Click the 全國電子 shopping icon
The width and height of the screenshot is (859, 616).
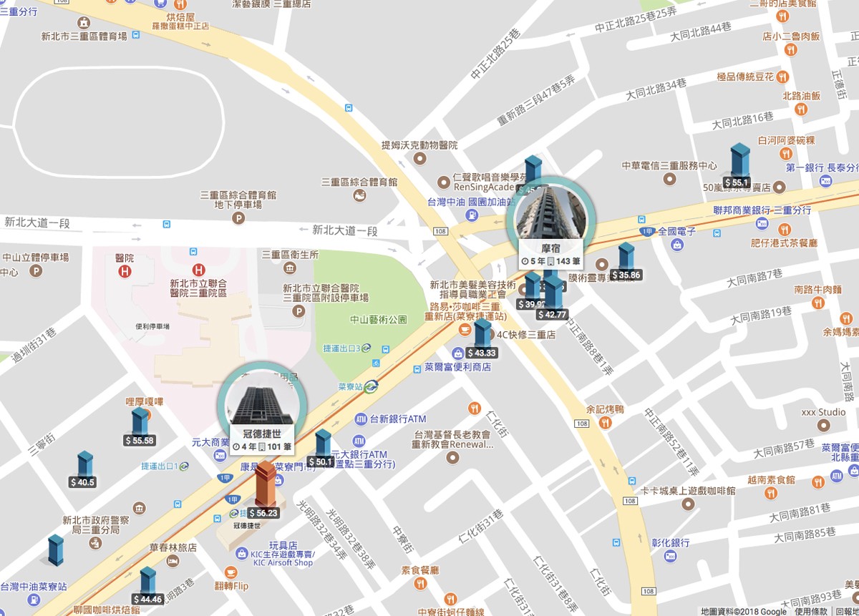(x=676, y=245)
